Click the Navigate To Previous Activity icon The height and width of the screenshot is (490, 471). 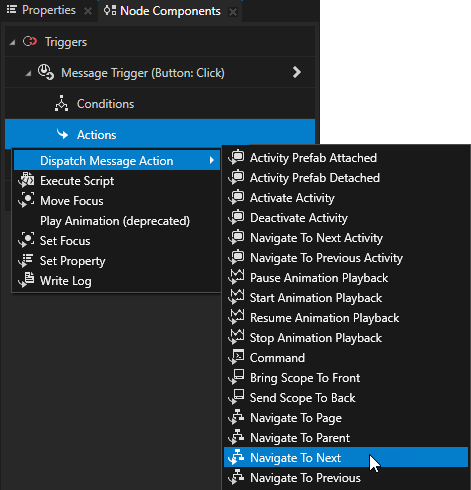(236, 257)
